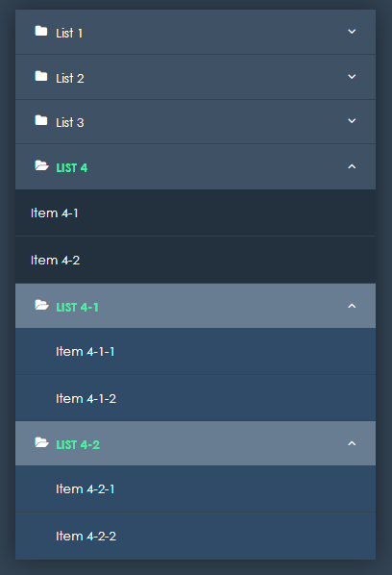The image size is (392, 575).
Task: Choose Item 4-2-1
Action: (195, 488)
